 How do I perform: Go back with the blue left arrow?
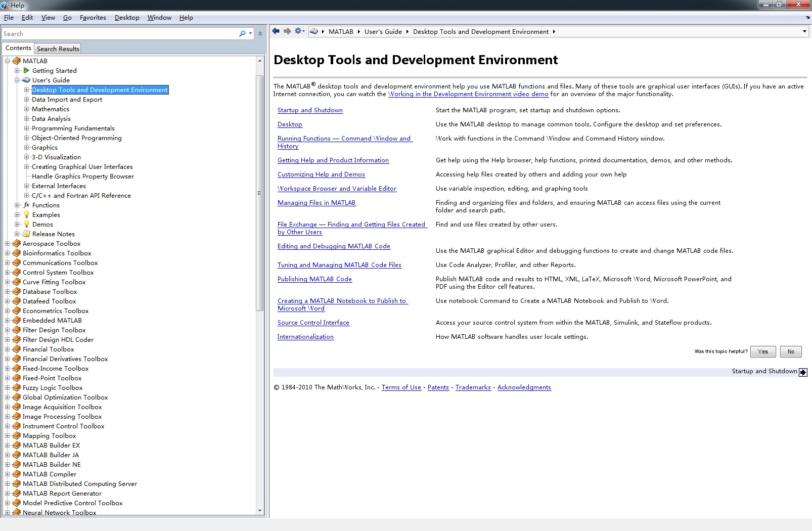click(276, 31)
